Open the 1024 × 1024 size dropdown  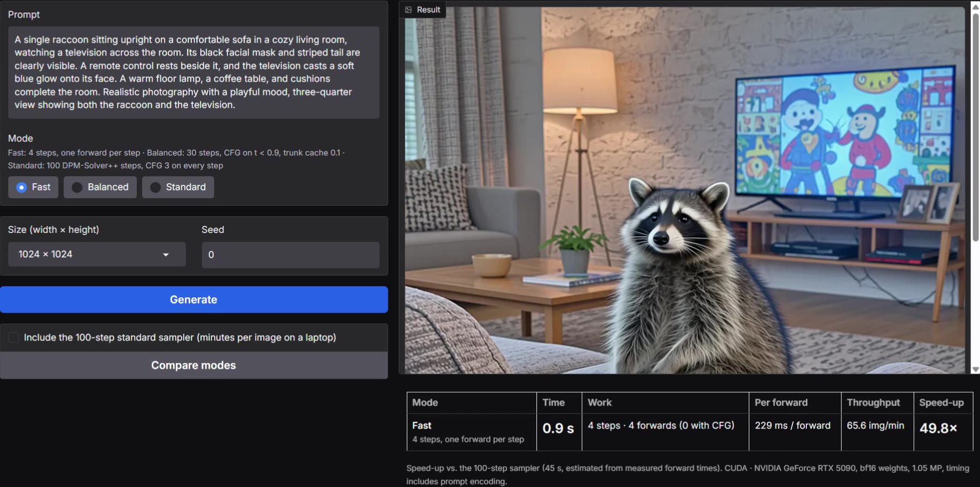click(96, 255)
